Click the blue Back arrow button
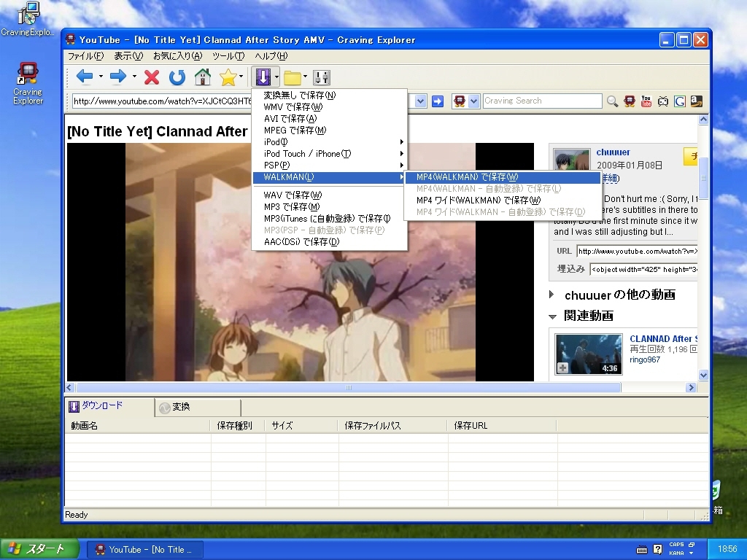Image resolution: width=747 pixels, height=560 pixels. point(85,77)
